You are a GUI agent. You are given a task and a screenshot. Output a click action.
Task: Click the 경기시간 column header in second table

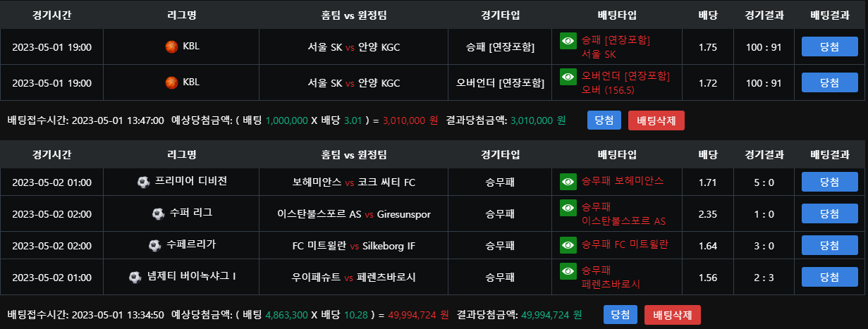pyautogui.click(x=51, y=154)
